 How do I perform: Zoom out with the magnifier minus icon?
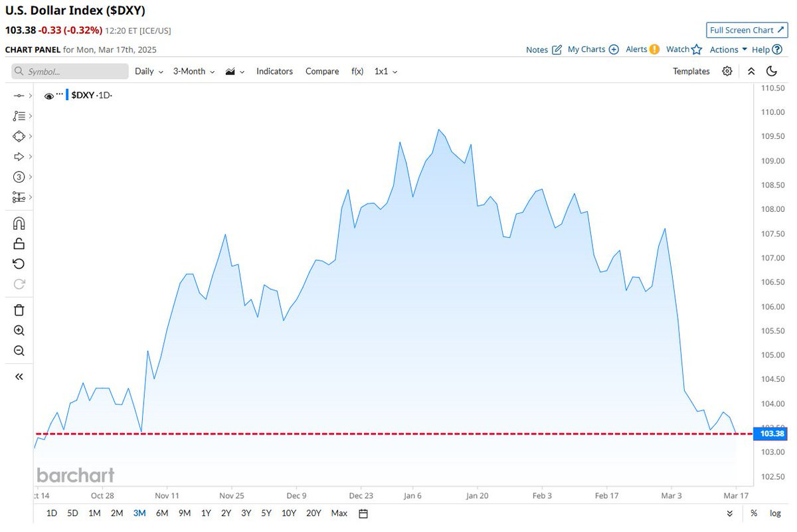(x=19, y=351)
